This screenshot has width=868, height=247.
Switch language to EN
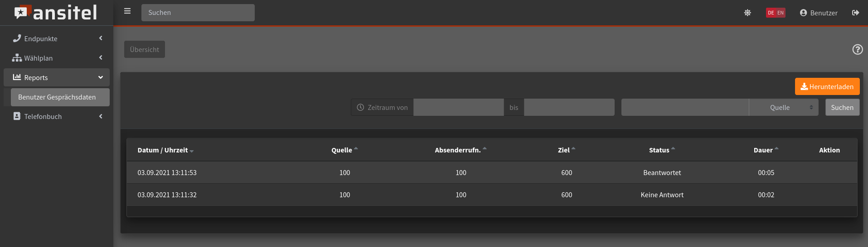click(x=781, y=13)
